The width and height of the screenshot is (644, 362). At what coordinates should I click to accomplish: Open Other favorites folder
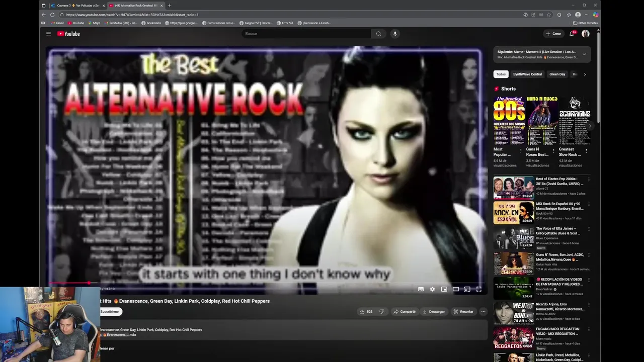[x=585, y=23]
